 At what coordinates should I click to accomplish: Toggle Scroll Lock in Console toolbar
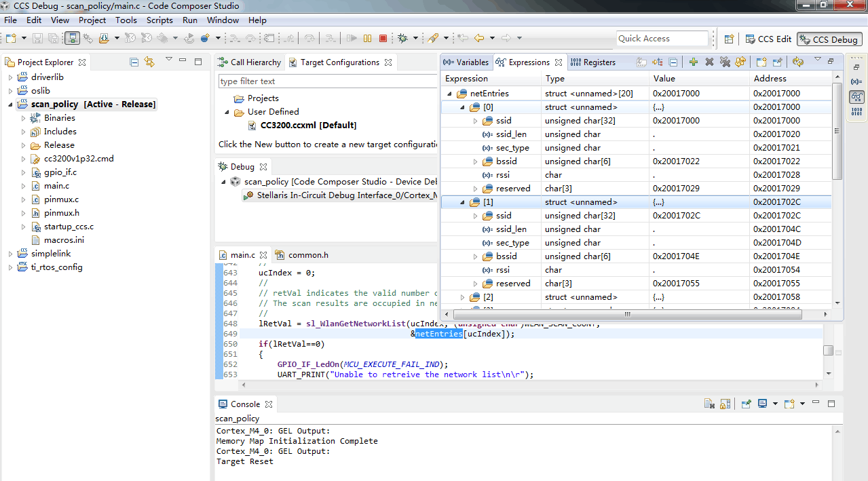pyautogui.click(x=725, y=404)
